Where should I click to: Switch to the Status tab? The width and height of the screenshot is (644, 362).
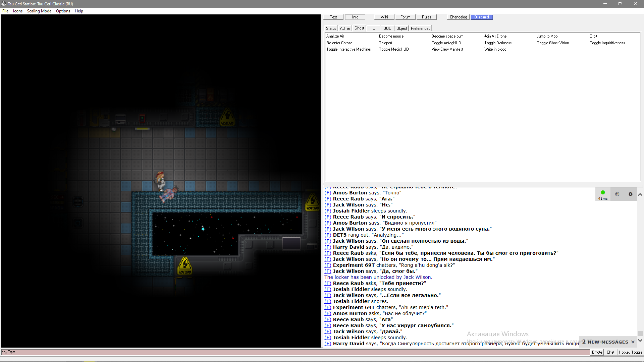[331, 28]
